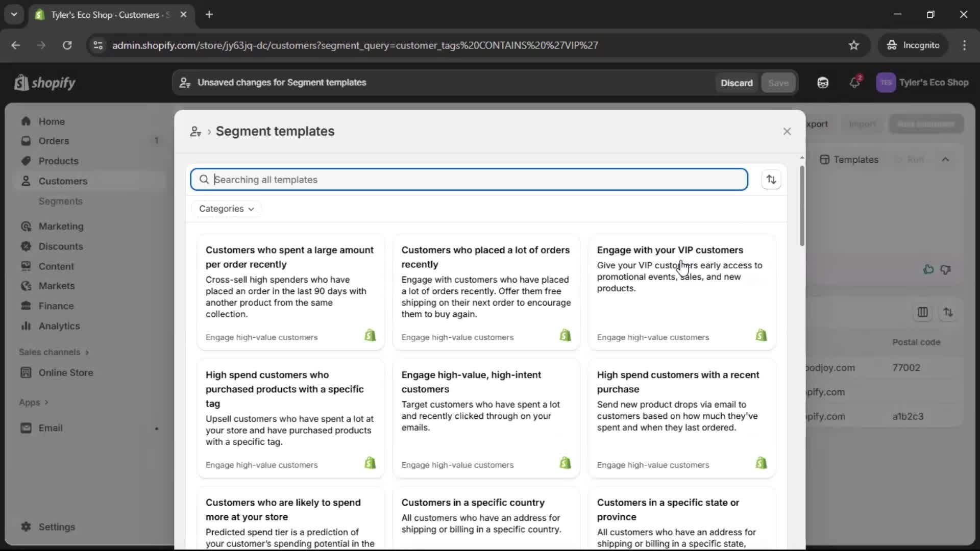Image resolution: width=980 pixels, height=551 pixels.
Task: Give thumbs down feedback on templates
Action: (x=945, y=269)
